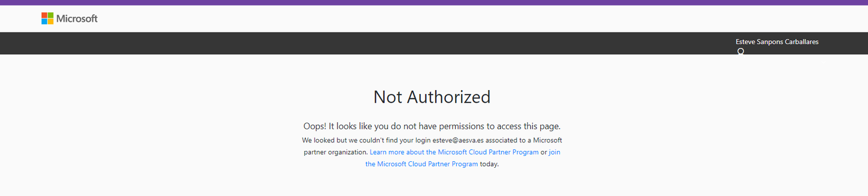The width and height of the screenshot is (868, 196).
Task: Click the 'partner organization.' text
Action: [336, 152]
